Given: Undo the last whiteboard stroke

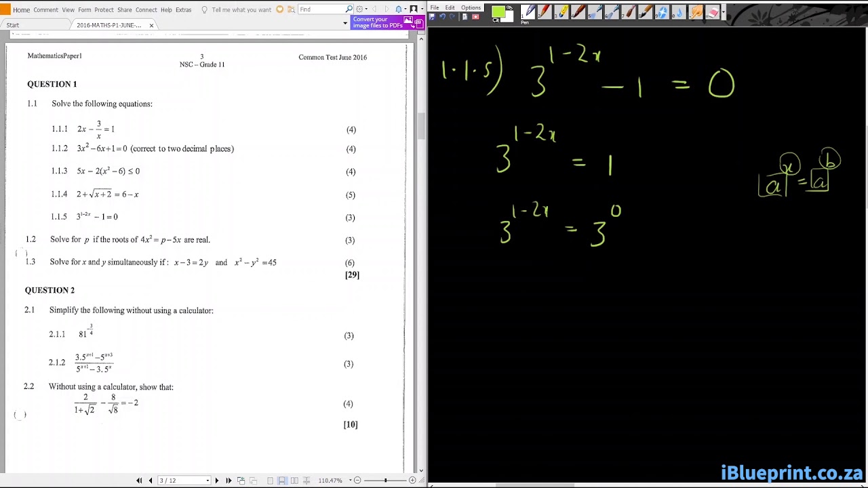Looking at the screenshot, I should (442, 16).
